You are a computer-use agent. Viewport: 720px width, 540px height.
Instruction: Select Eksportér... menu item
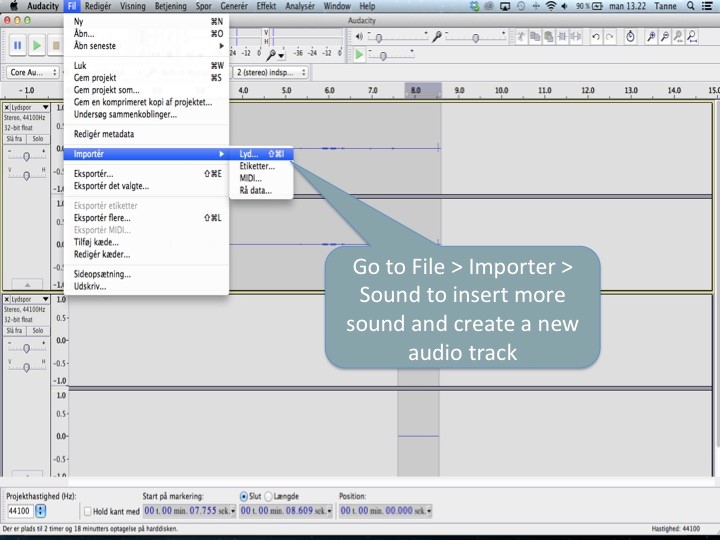coord(146,174)
